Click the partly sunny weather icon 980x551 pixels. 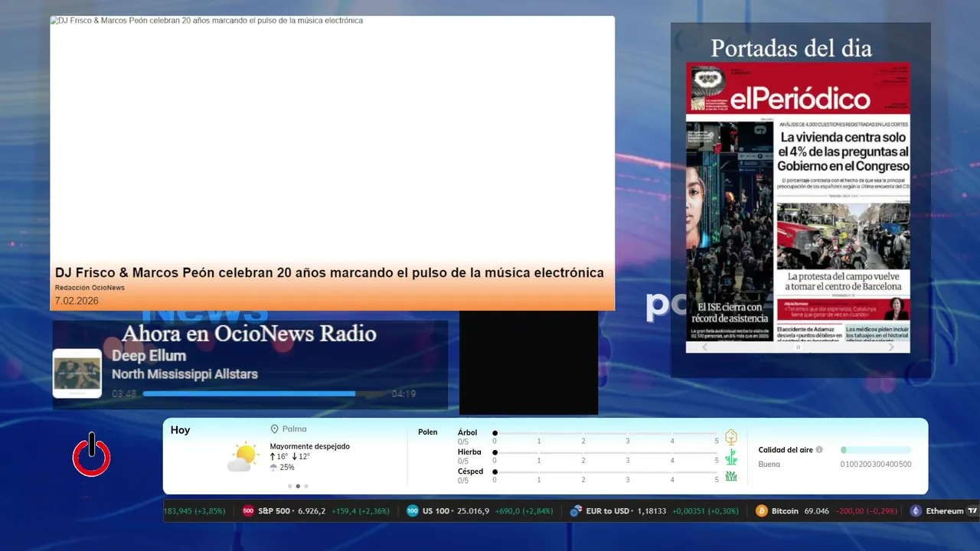click(x=243, y=457)
